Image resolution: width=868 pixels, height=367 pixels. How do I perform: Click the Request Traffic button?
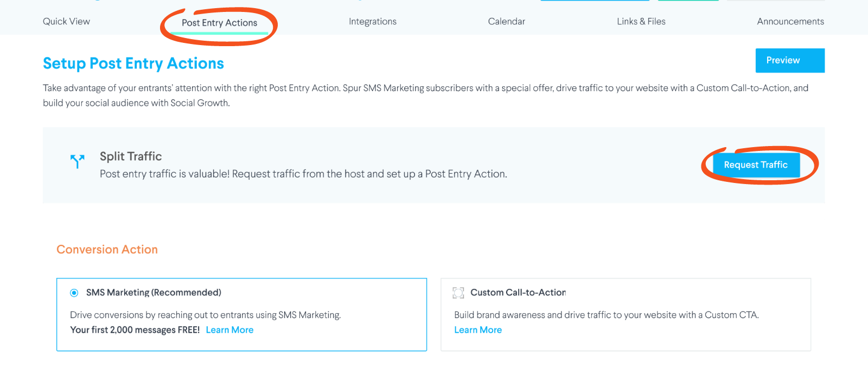point(756,165)
